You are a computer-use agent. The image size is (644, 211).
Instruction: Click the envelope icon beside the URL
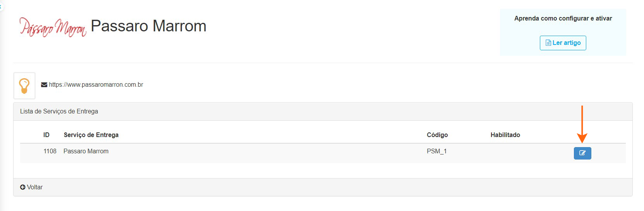[44, 85]
